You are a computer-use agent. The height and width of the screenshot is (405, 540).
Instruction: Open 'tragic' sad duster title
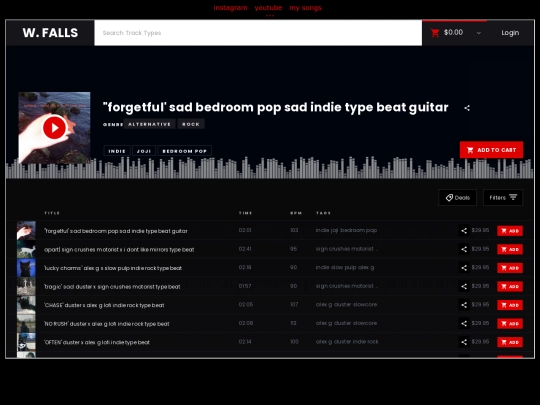[112, 287]
